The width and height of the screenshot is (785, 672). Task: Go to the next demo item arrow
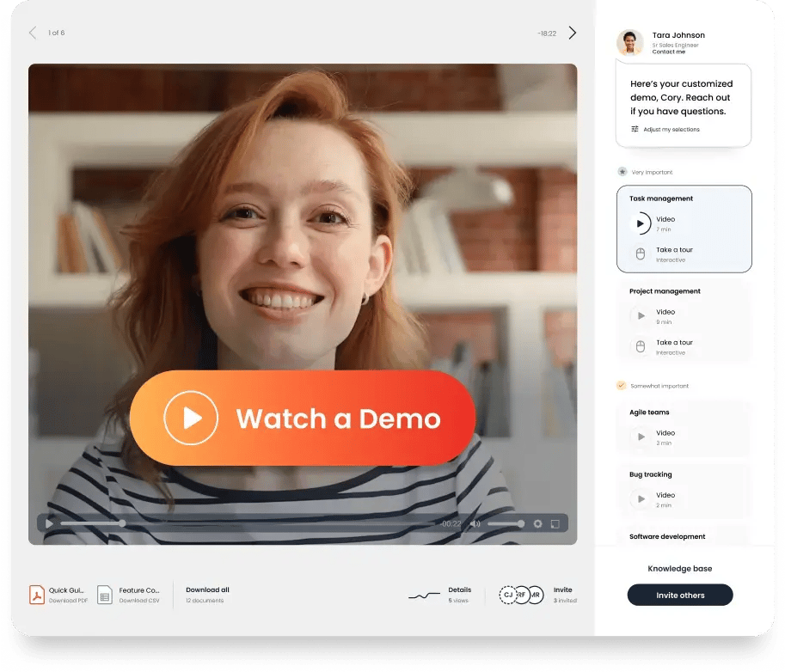[573, 33]
